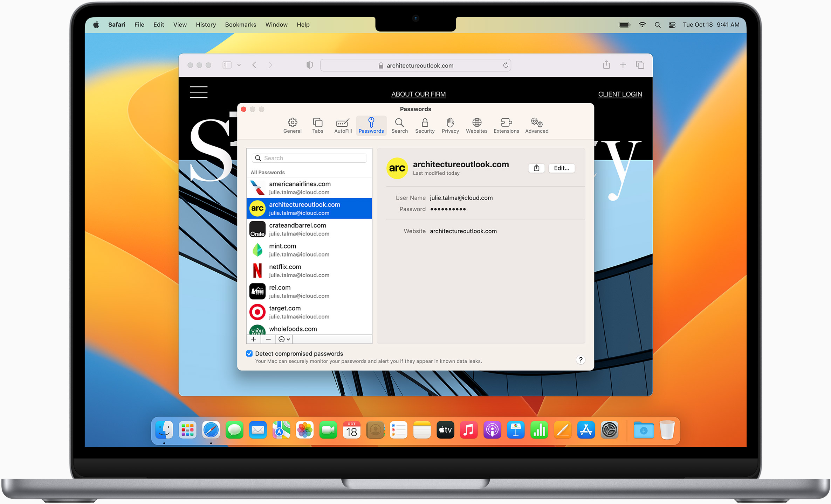Image resolution: width=831 pixels, height=504 pixels.
Task: Click the Search passwords input field
Action: click(310, 158)
